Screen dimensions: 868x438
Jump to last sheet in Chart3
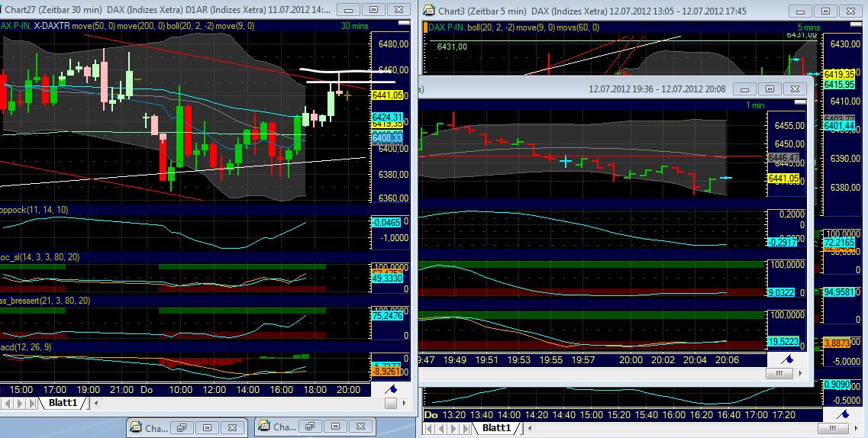tap(465, 428)
